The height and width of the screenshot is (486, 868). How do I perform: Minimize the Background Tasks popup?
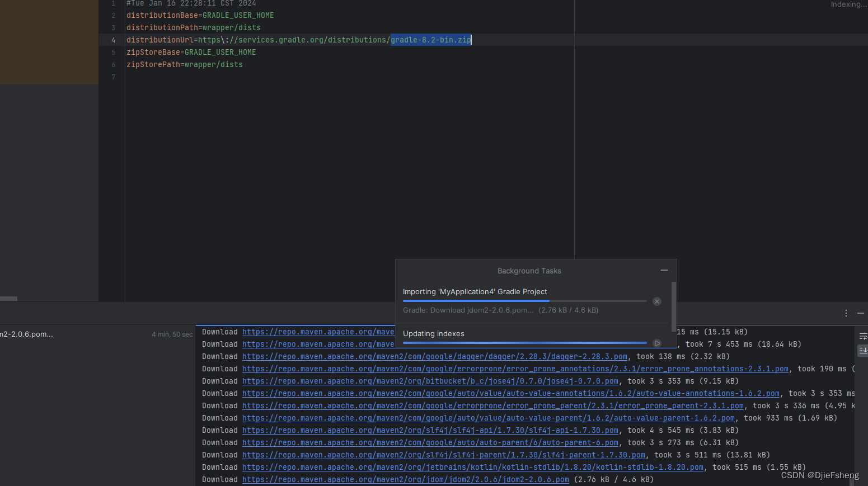click(664, 270)
